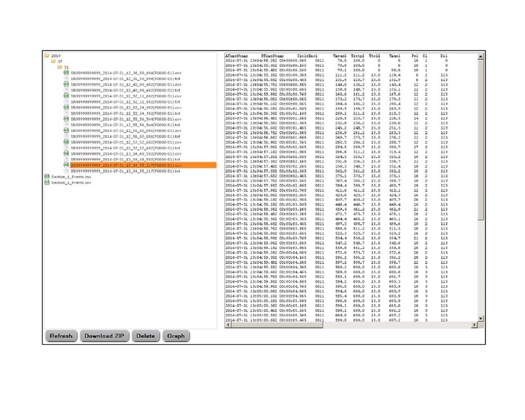Screen dimensions: 525x420
Task: Click CSV icon of 12_36_59_894 file
Action: (x=66, y=73)
